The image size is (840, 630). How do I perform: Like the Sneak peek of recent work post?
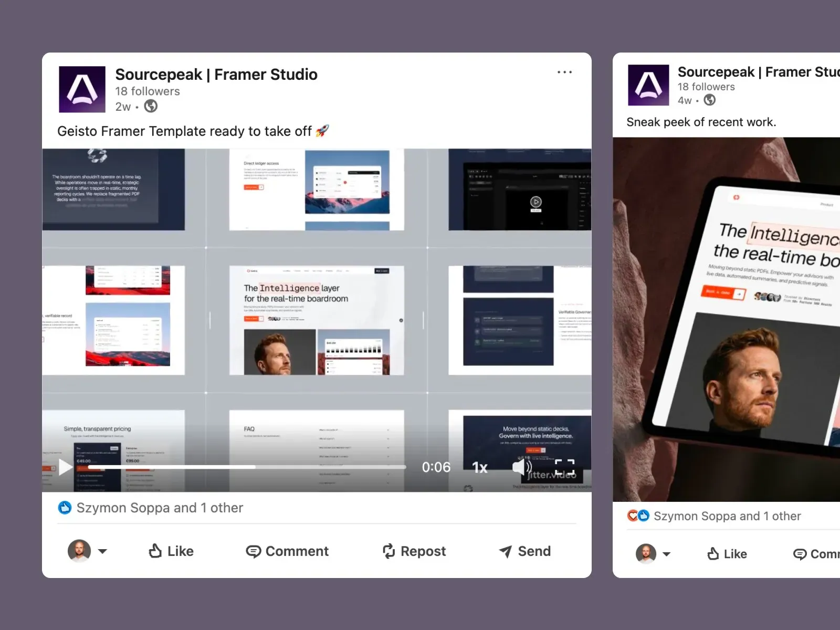point(727,554)
